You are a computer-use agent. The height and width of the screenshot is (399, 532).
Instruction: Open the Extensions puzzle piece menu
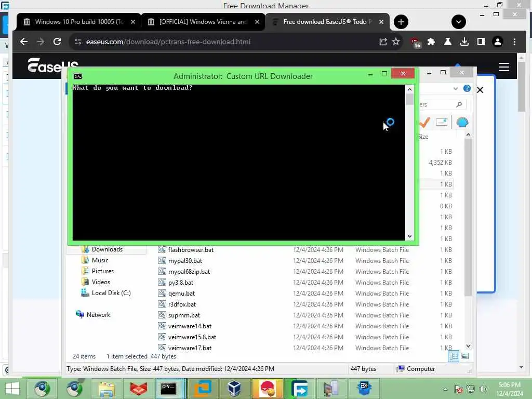click(x=431, y=42)
